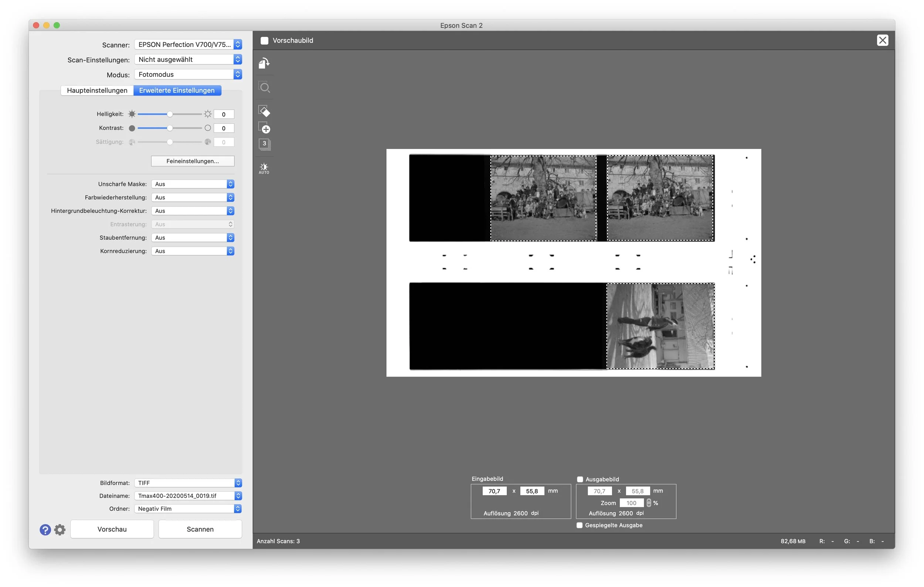This screenshot has width=924, height=587.
Task: Open the Feineinstellungen dialog
Action: coord(192,161)
